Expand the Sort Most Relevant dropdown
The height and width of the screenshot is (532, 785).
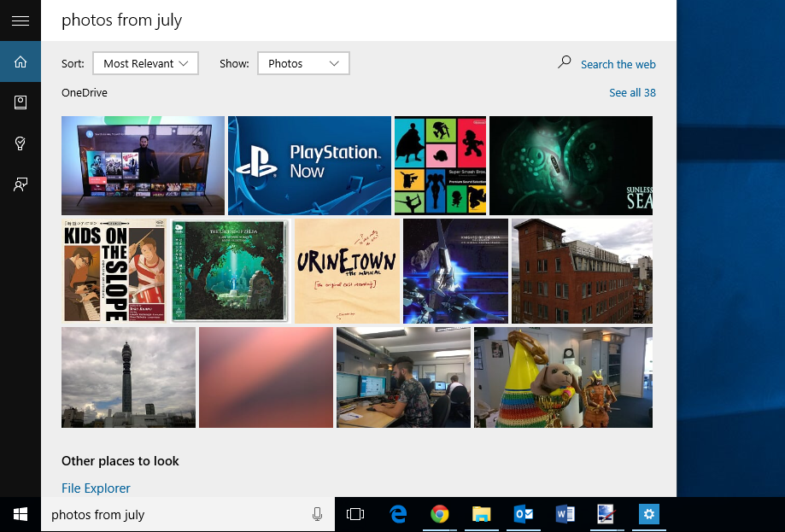click(x=146, y=63)
